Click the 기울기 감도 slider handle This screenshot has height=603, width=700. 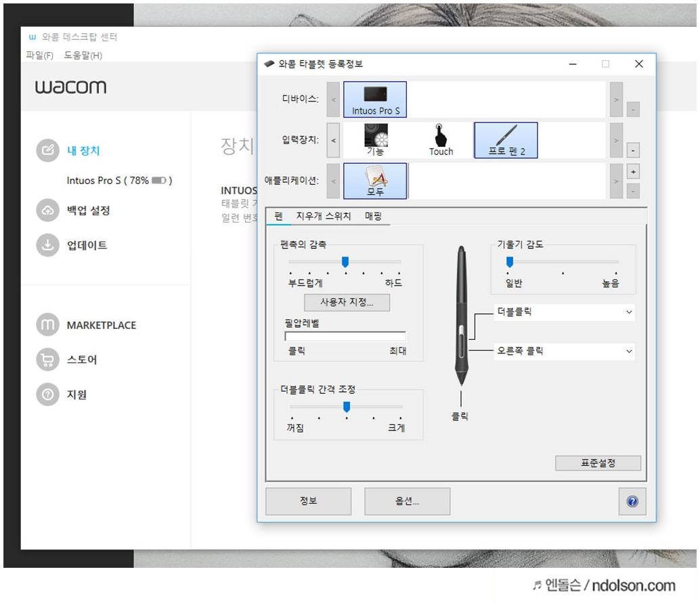(x=509, y=262)
